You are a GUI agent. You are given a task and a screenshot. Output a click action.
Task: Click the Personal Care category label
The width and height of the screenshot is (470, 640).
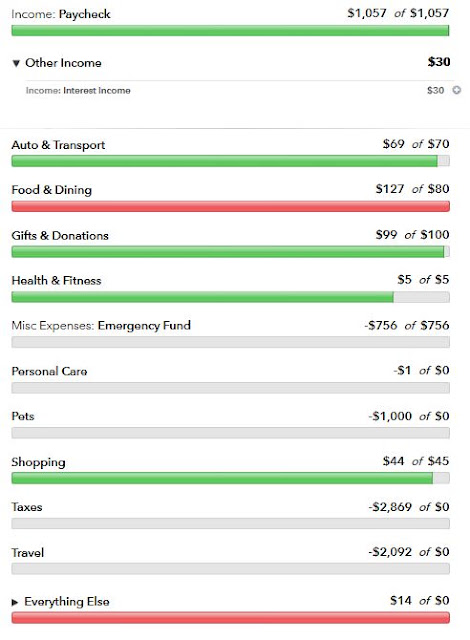(49, 371)
